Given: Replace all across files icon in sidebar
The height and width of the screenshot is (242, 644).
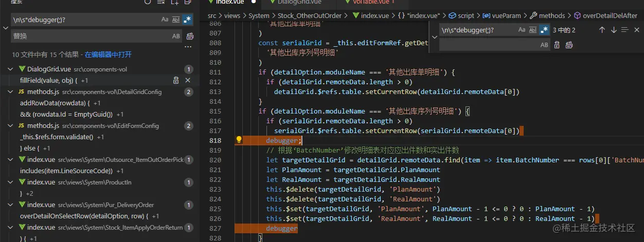Looking at the screenshot, I should click(190, 36).
